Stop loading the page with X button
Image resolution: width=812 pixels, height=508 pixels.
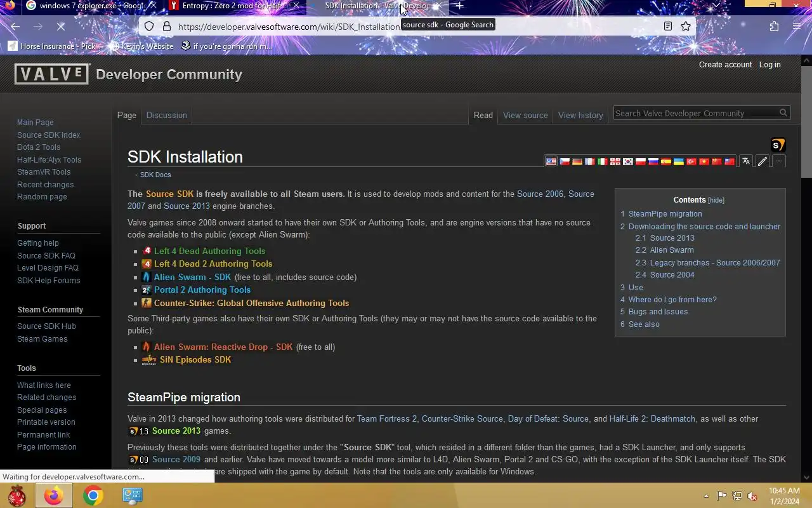click(x=60, y=27)
